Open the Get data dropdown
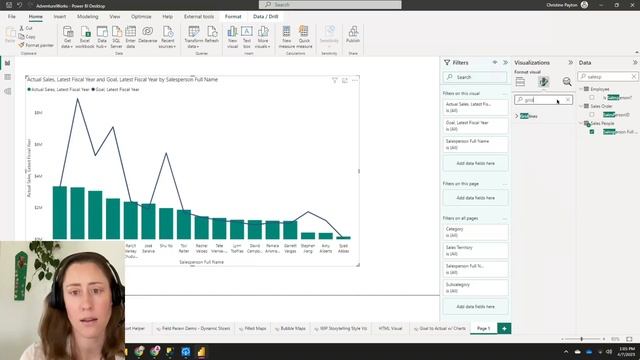 click(x=67, y=37)
